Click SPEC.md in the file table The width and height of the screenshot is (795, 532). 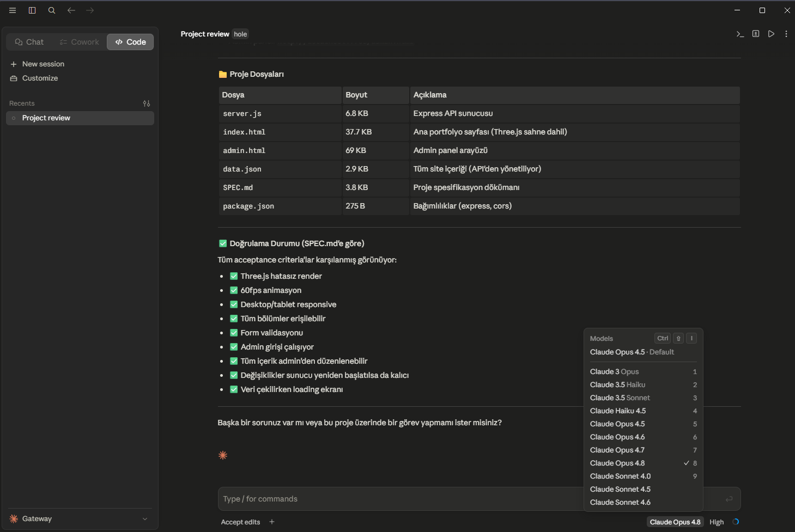tap(238, 188)
